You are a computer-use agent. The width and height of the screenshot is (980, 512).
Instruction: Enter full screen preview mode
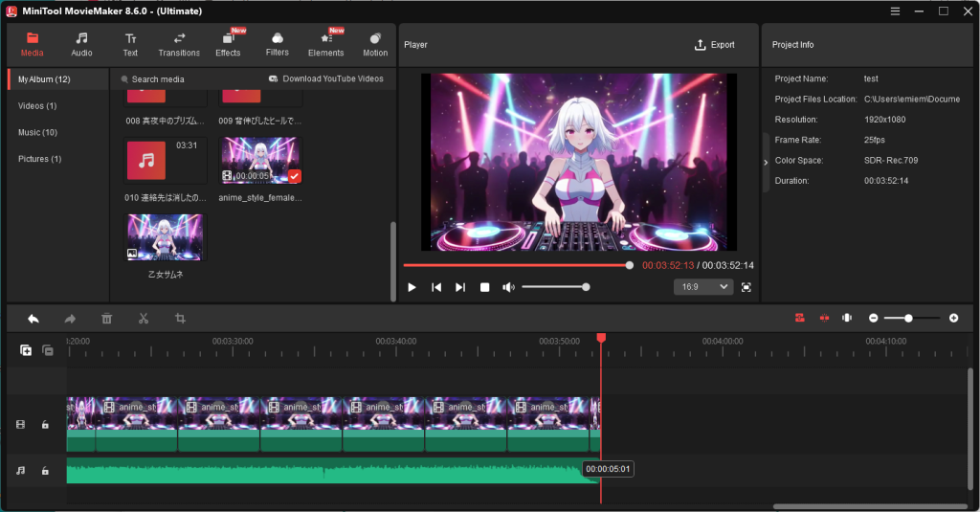tap(746, 287)
